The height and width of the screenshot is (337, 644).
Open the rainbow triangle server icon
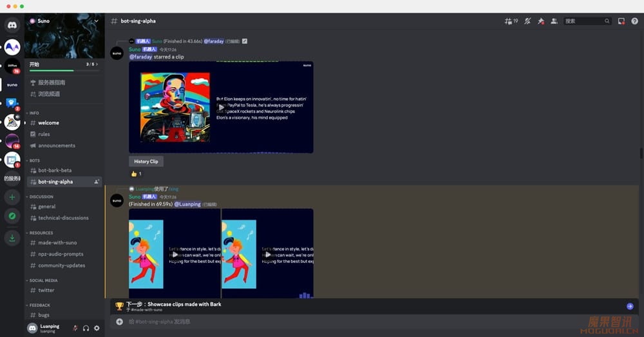click(x=12, y=122)
